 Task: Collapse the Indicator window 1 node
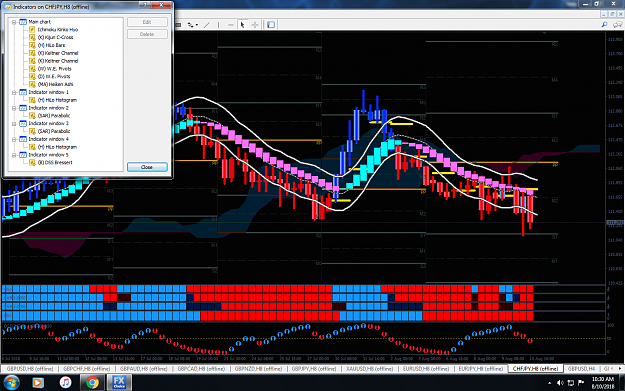coord(14,92)
